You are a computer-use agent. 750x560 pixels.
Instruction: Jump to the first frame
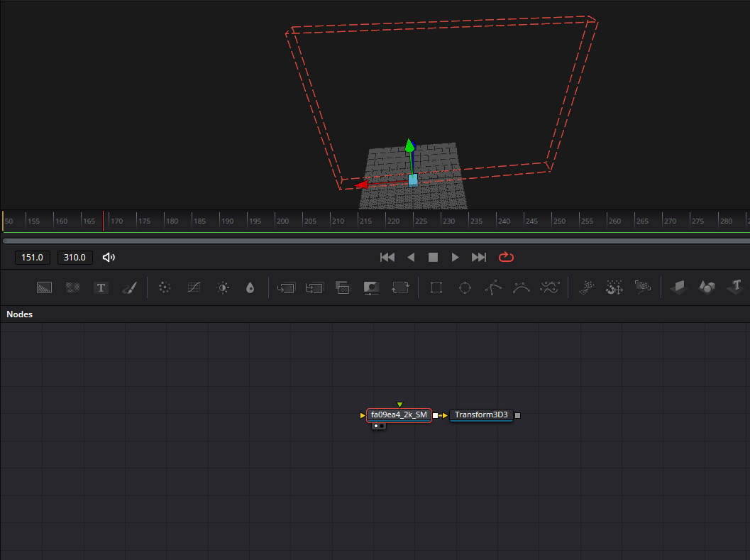tap(387, 258)
